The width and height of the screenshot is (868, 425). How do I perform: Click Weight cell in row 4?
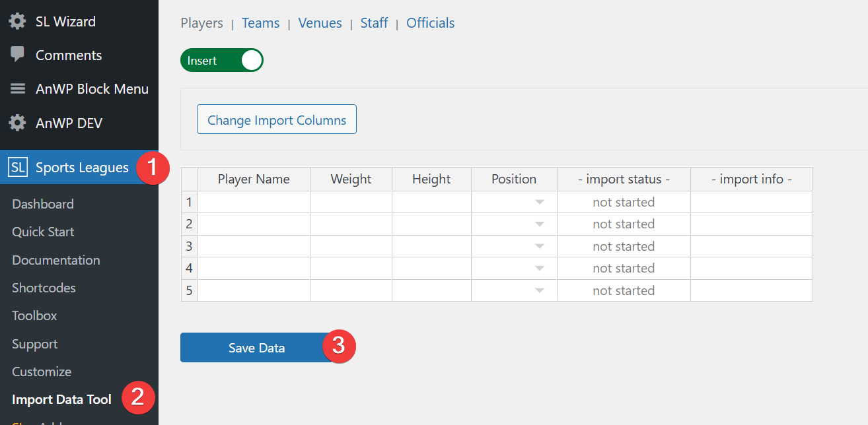tap(351, 269)
